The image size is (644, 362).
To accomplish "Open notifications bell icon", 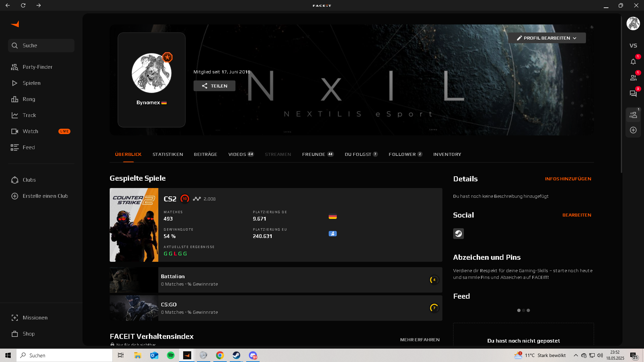I will point(633,62).
